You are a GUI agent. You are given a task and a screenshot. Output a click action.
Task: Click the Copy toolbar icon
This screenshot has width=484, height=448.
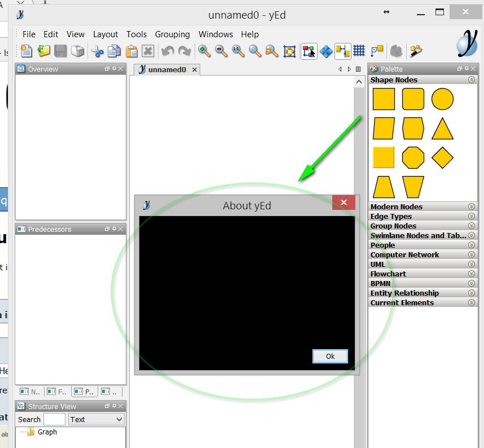pos(114,51)
